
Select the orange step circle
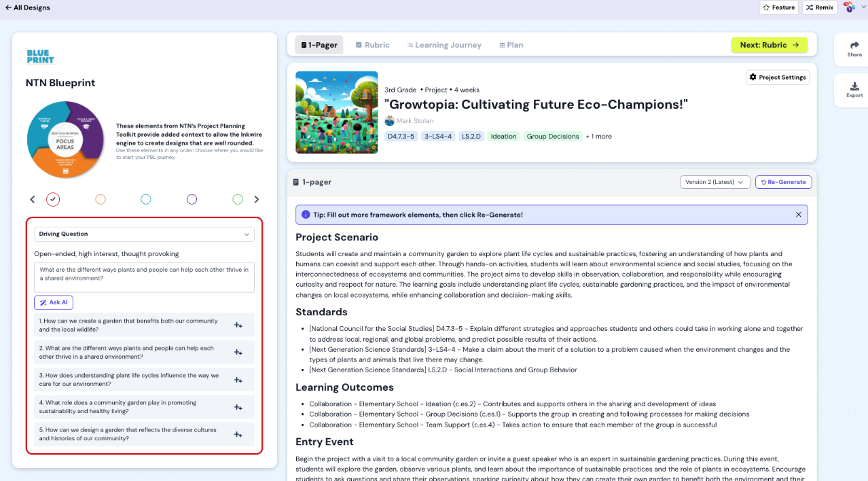(x=101, y=199)
